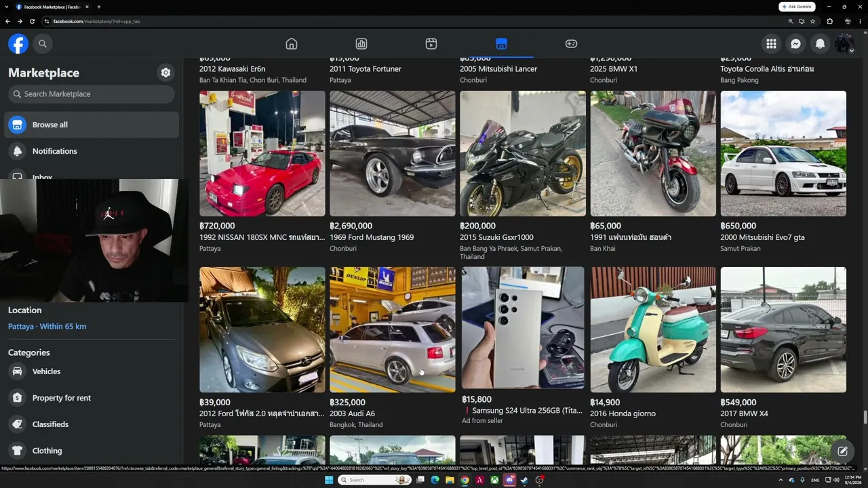Open the tab search dropdown

7,7
